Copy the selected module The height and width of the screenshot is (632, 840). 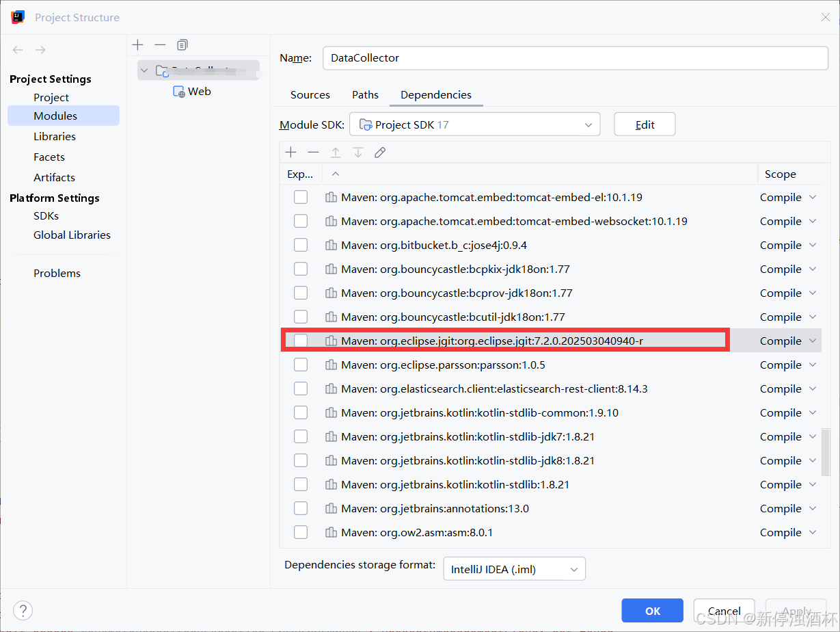pyautogui.click(x=182, y=44)
